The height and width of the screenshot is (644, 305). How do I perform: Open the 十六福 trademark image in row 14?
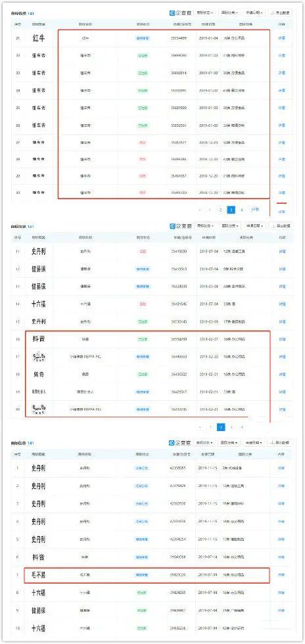point(38,304)
